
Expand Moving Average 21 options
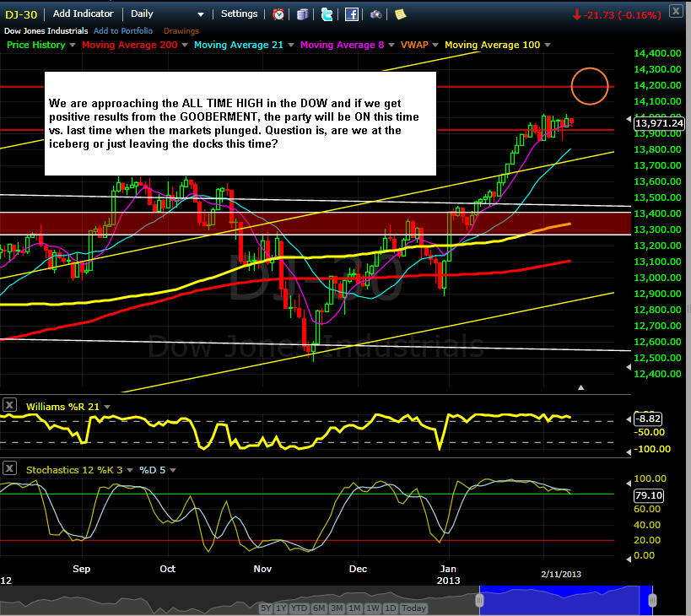coord(290,45)
